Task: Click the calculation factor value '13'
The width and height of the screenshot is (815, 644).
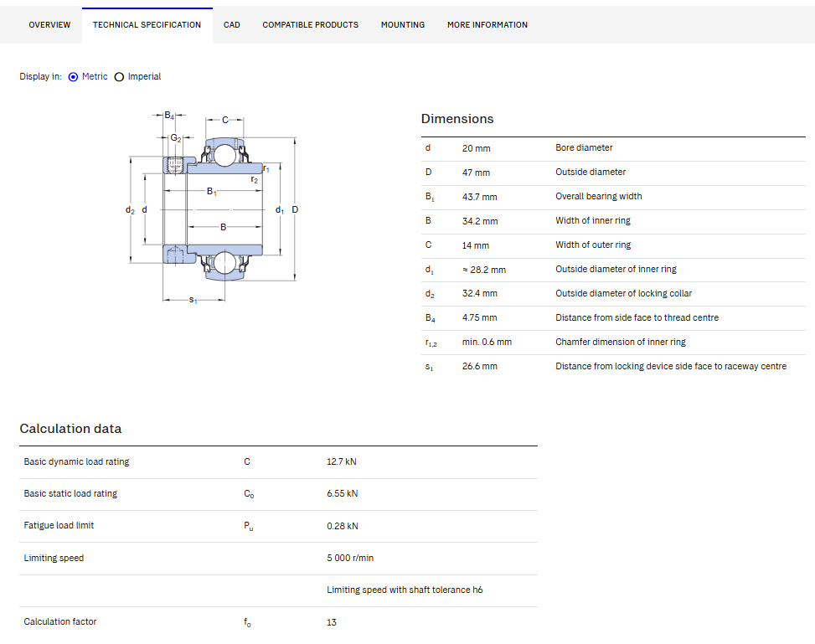Action: [x=332, y=622]
